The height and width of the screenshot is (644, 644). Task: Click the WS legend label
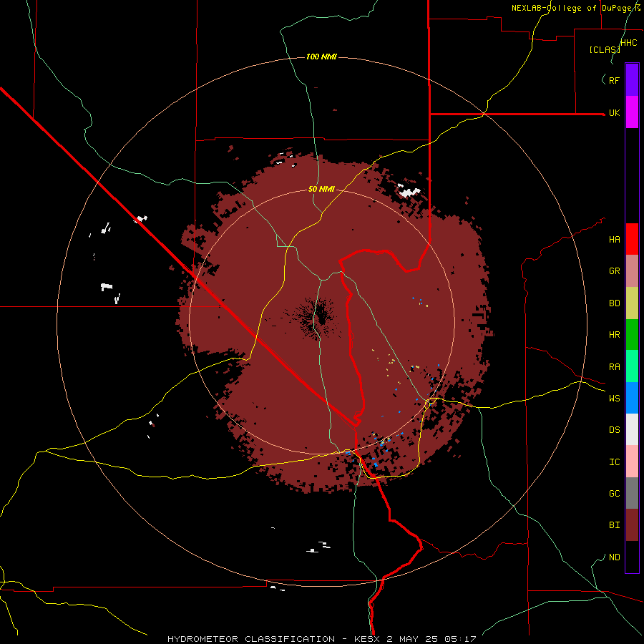coord(614,398)
